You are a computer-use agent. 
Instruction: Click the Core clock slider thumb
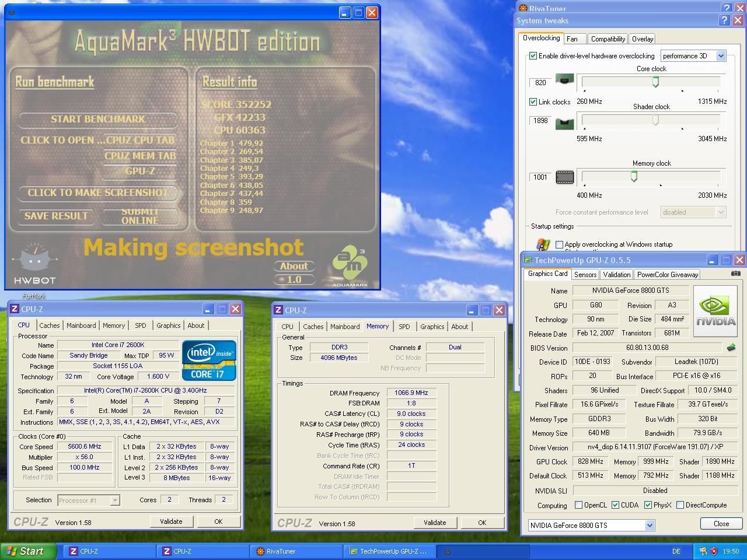coord(655,83)
